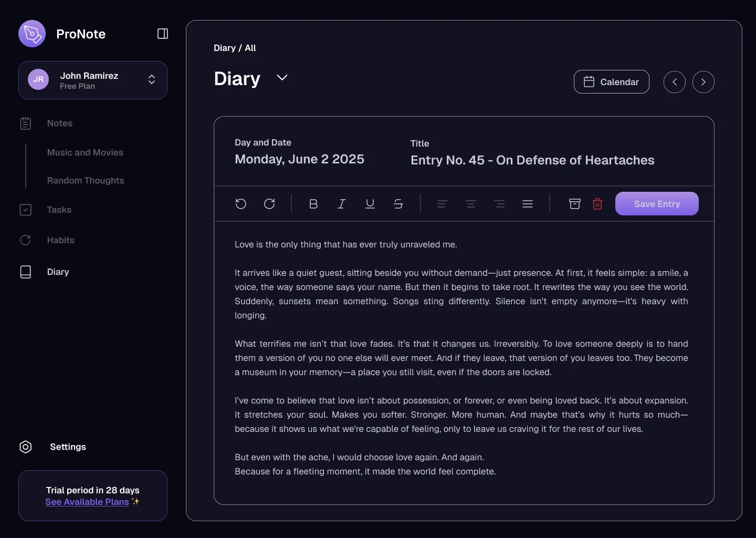Justify the entry text
The image size is (756, 538).
coord(528,204)
